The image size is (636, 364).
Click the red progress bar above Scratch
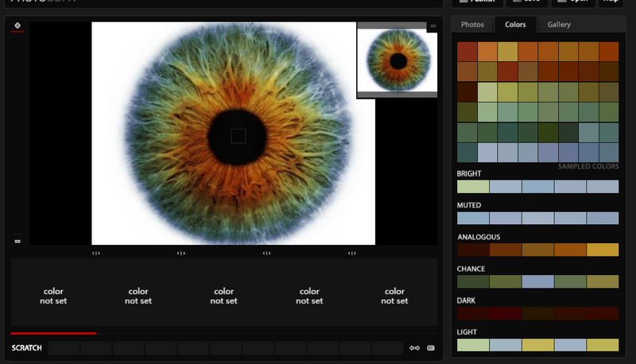tap(53, 333)
